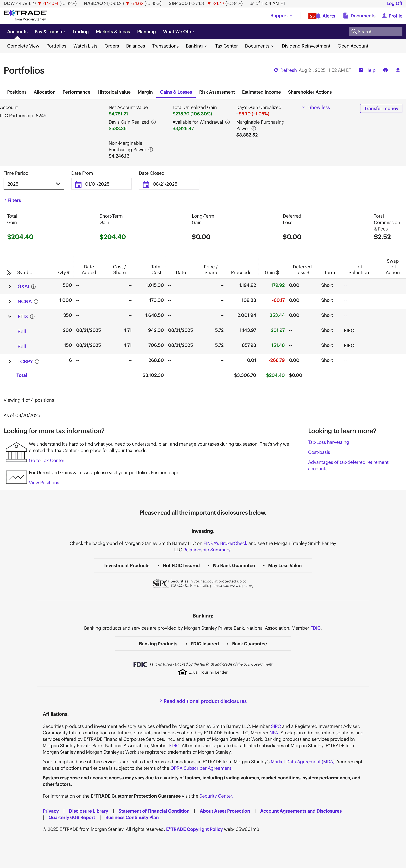
Task: Click the Transfer money button
Action: [381, 108]
